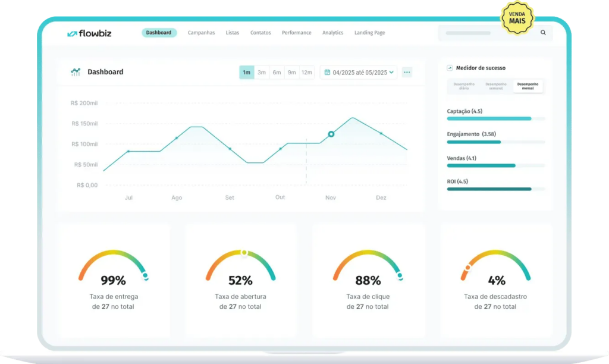609x364 pixels.
Task: Select the 12m time range
Action: click(x=307, y=73)
